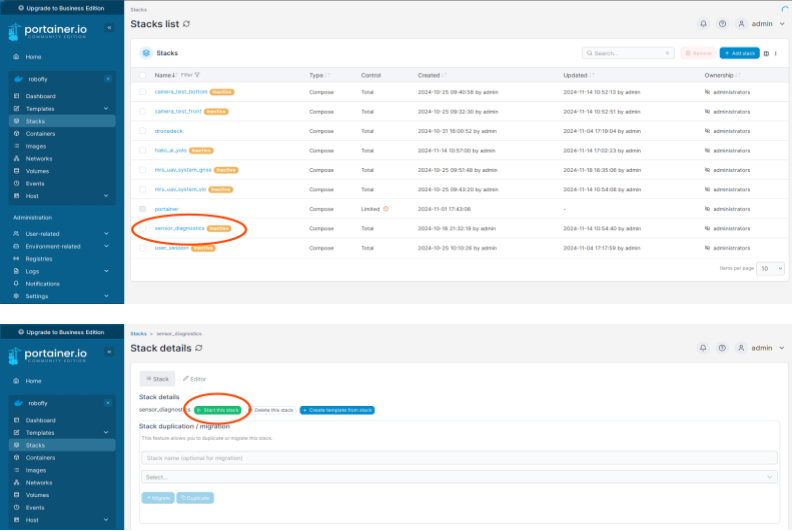Select checkbox for hailo_ai_yolo stack

tap(142, 151)
